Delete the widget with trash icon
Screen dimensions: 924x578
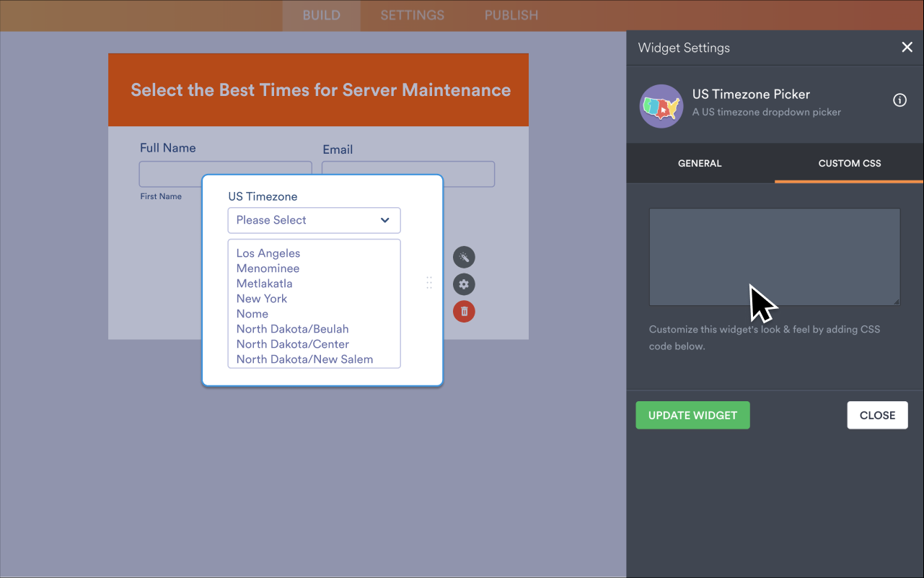pos(464,312)
